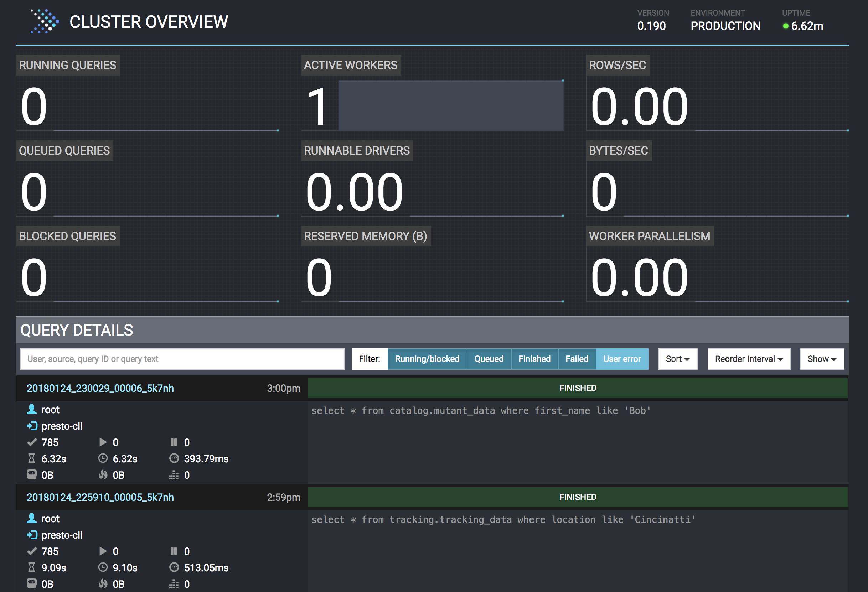Expand the Reorder Interval dropdown

click(x=749, y=359)
